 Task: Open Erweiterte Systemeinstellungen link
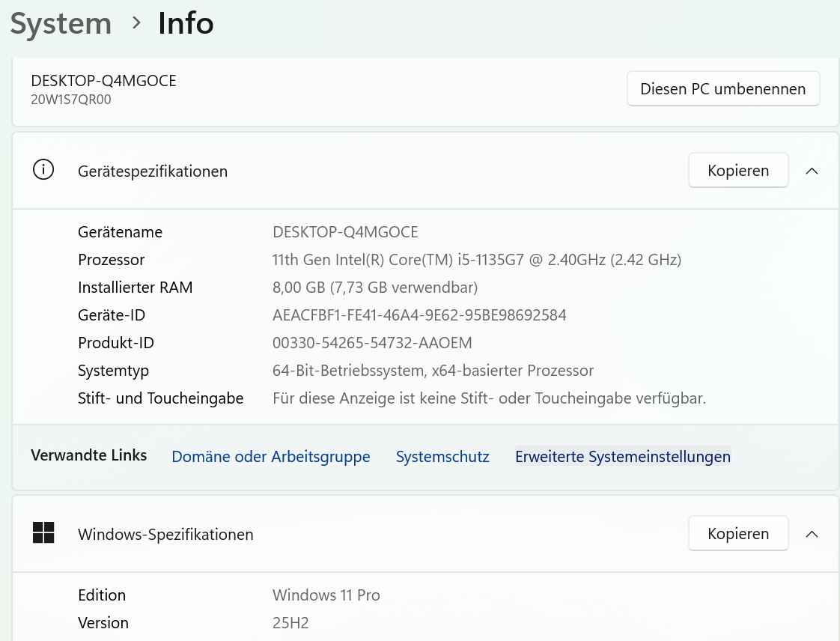pos(623,457)
